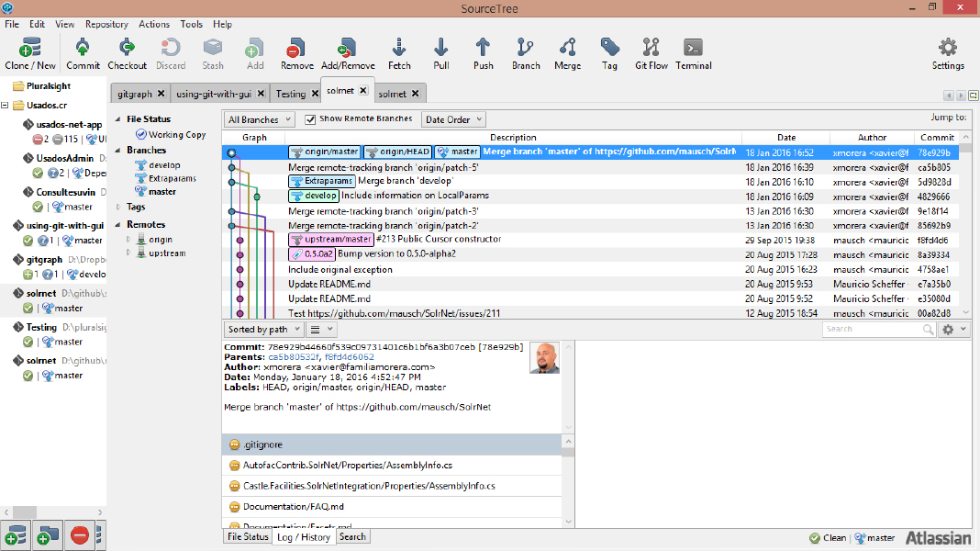Screen dimensions: 980x551
Task: Open the Settings gear icon
Action: 948,53
